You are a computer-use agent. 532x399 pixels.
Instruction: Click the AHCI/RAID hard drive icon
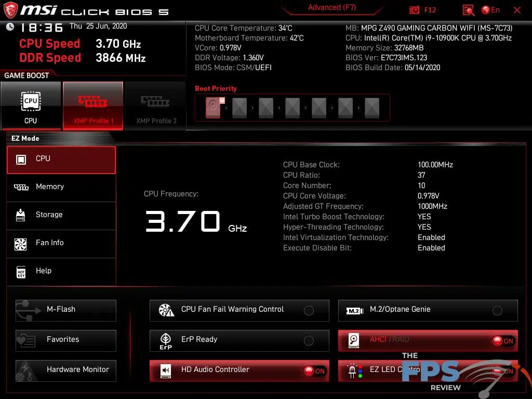tap(354, 341)
